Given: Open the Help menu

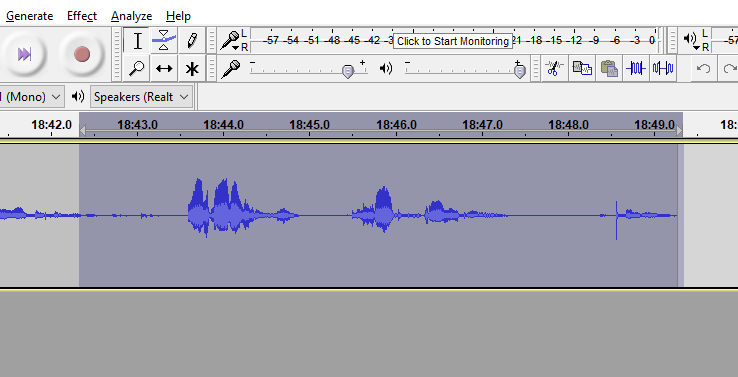Looking at the screenshot, I should [178, 16].
